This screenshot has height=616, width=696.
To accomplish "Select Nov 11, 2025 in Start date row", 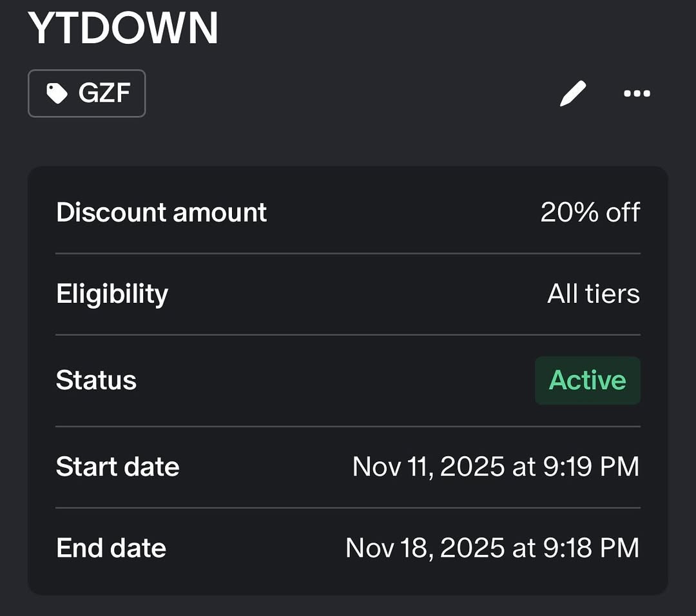I will pyautogui.click(x=429, y=467).
